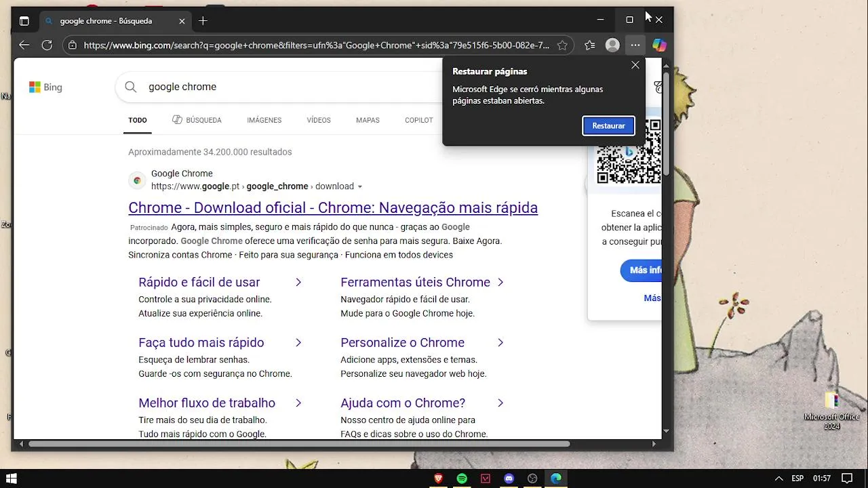View site info lock icon
The width and height of the screenshot is (868, 488).
(x=73, y=45)
